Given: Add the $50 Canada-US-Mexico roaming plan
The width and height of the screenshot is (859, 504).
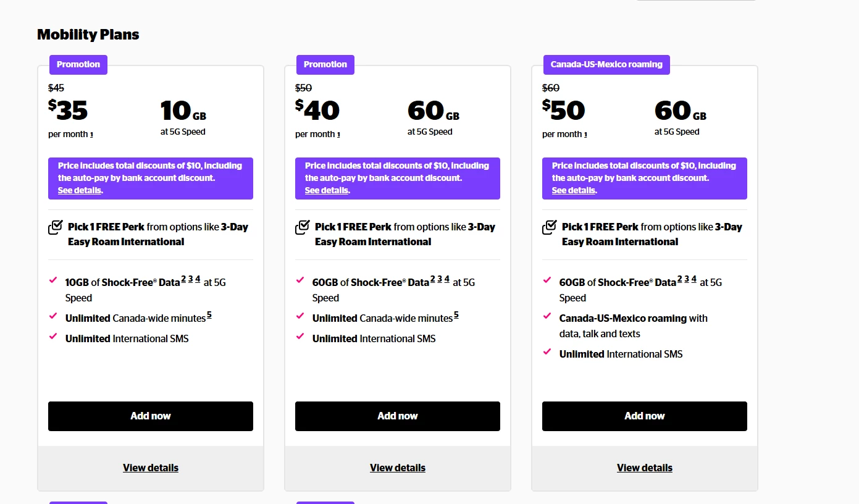Looking at the screenshot, I should pos(645,416).
